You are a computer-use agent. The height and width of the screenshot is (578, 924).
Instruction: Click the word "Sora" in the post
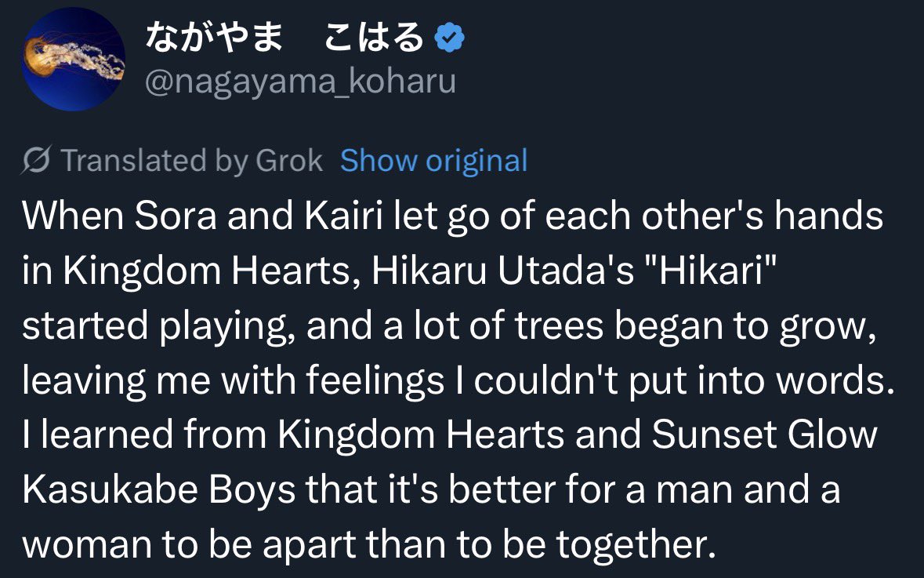tap(176, 216)
